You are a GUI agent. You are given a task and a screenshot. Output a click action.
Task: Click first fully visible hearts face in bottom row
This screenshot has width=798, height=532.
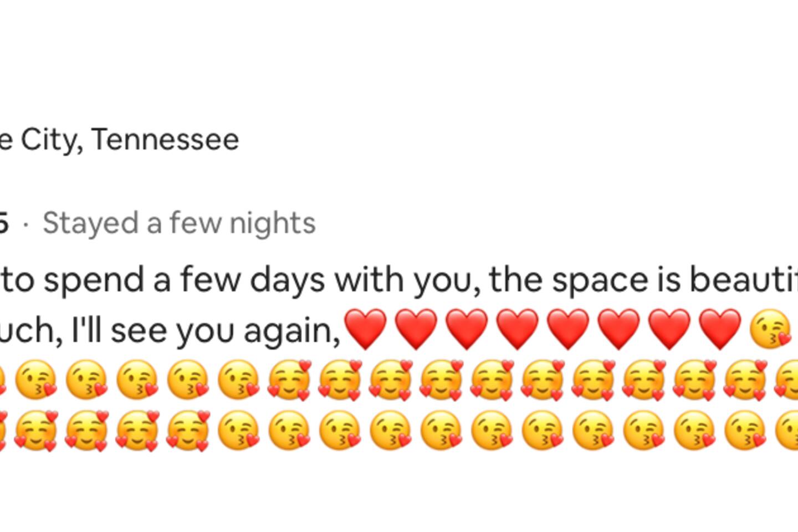click(35, 431)
